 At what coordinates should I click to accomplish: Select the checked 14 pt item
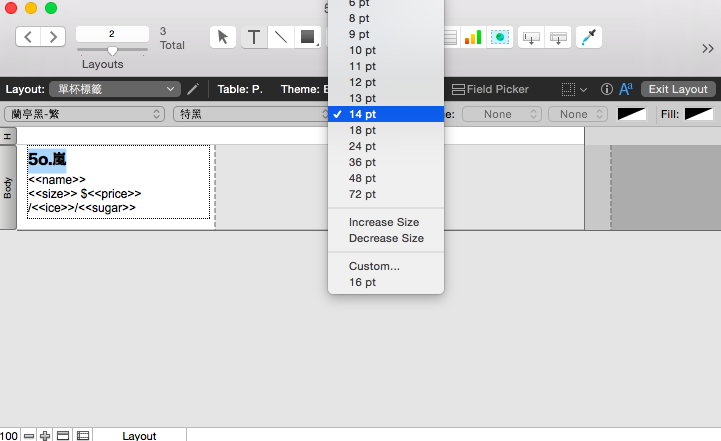pyautogui.click(x=386, y=114)
